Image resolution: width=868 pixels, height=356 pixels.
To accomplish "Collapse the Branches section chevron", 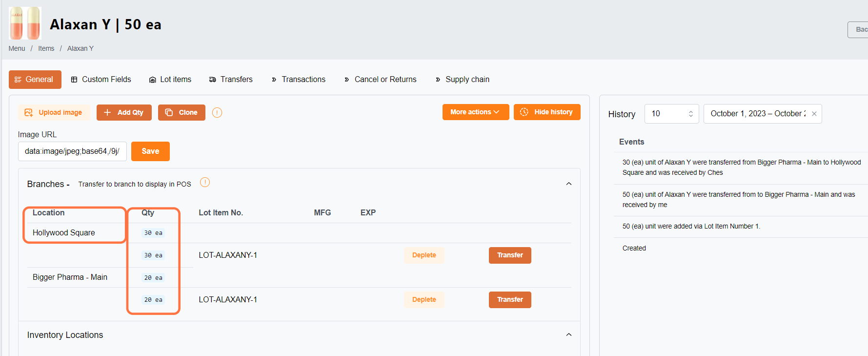I will 569,184.
